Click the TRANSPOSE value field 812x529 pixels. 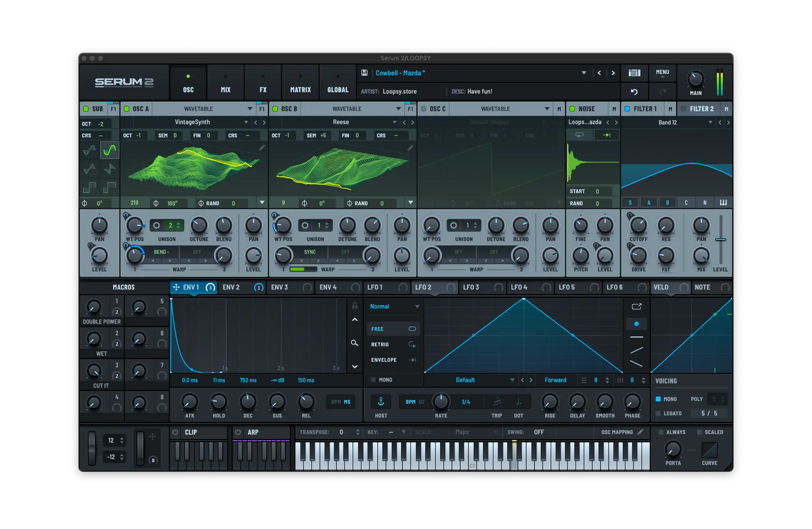click(341, 432)
